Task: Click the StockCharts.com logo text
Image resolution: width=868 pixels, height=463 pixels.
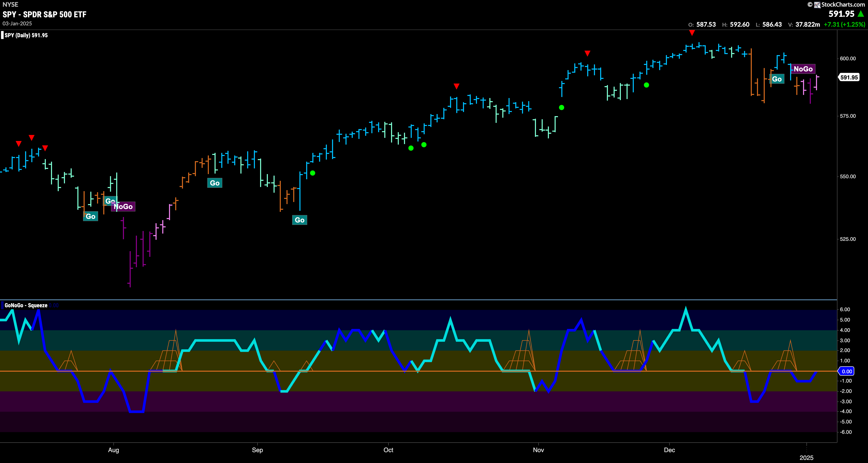Action: click(843, 4)
